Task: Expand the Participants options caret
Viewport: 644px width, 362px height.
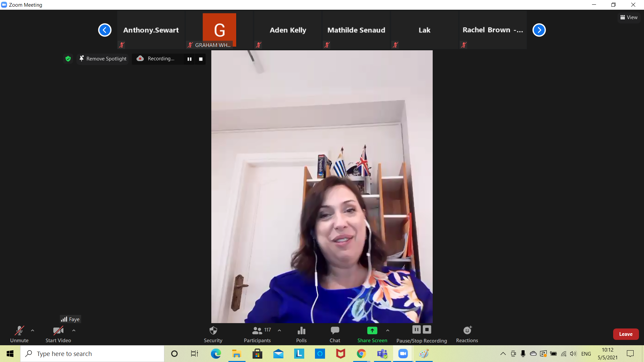Action: pos(279,330)
